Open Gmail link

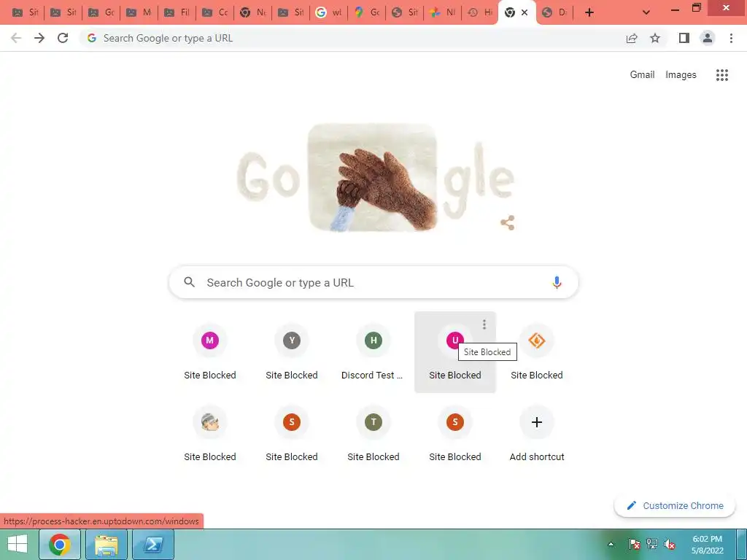pyautogui.click(x=642, y=75)
